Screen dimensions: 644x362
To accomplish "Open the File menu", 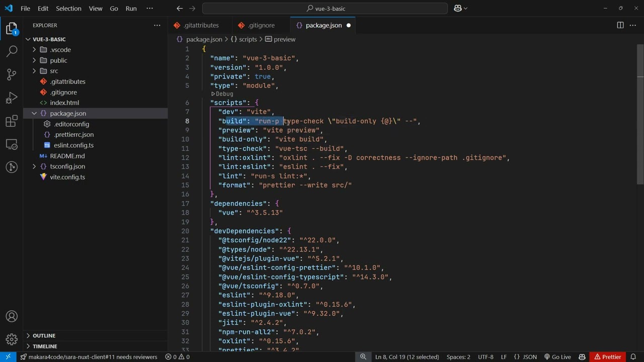I will pos(25,8).
